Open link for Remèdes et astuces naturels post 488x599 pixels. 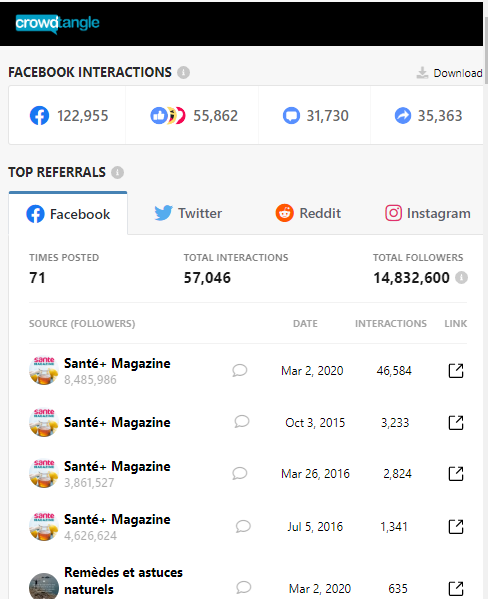click(456, 589)
